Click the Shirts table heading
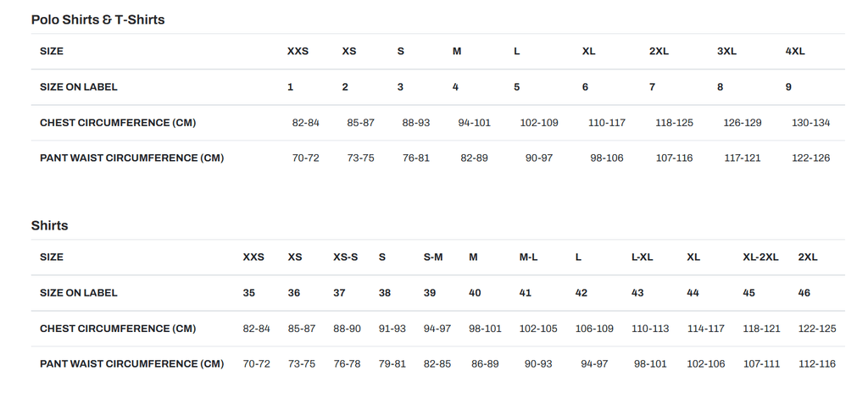The image size is (868, 393). (x=49, y=225)
